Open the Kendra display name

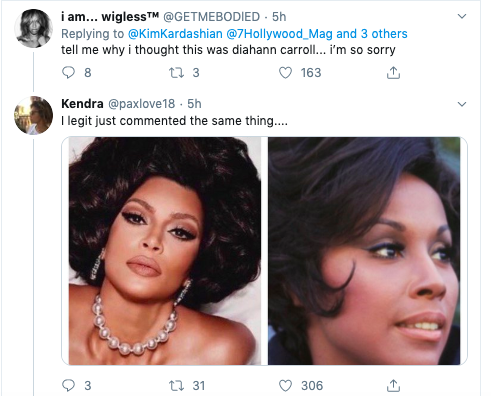82,104
